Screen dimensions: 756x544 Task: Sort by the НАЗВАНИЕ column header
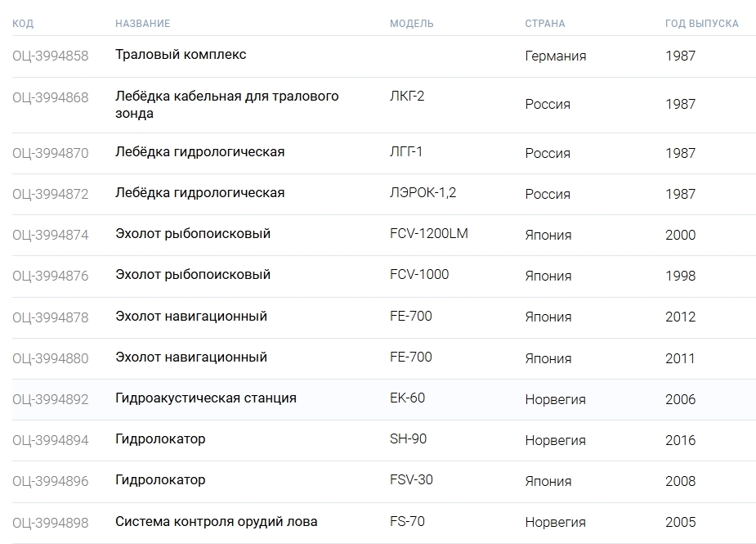pos(143,24)
